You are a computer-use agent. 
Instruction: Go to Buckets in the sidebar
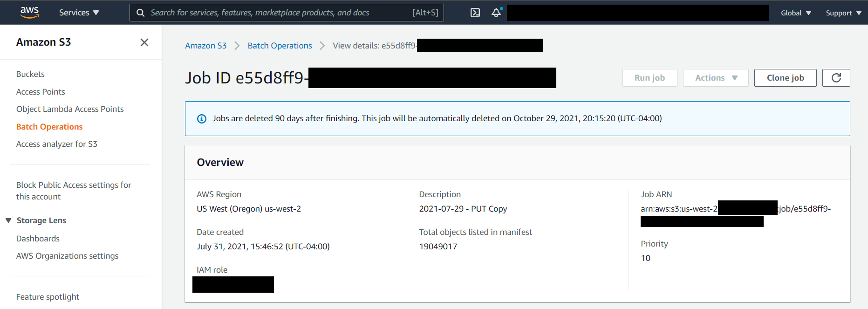coord(30,74)
